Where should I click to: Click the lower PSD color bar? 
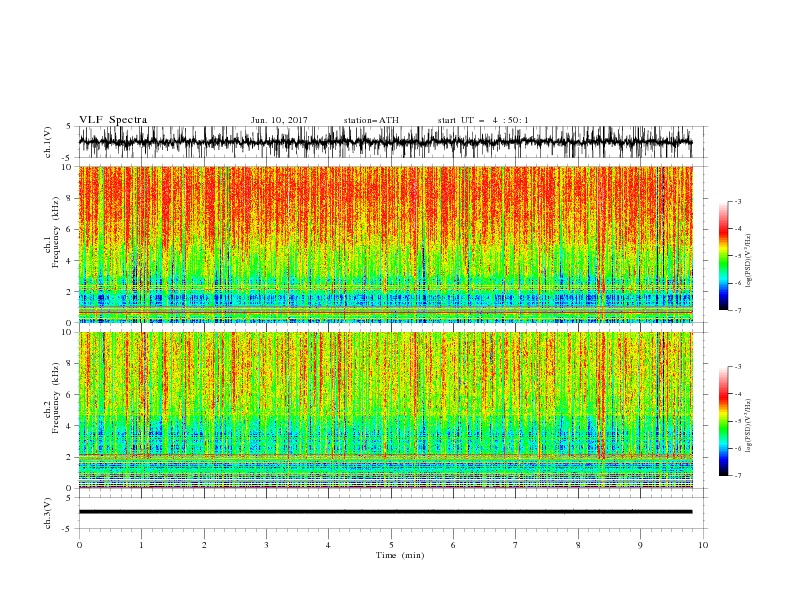pos(723,421)
